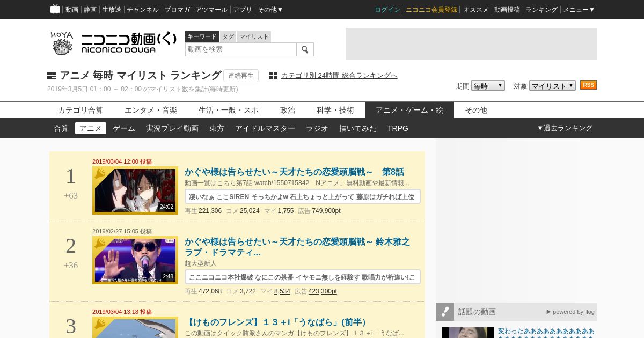
Task: Select the タグ search tab
Action: coord(228,36)
